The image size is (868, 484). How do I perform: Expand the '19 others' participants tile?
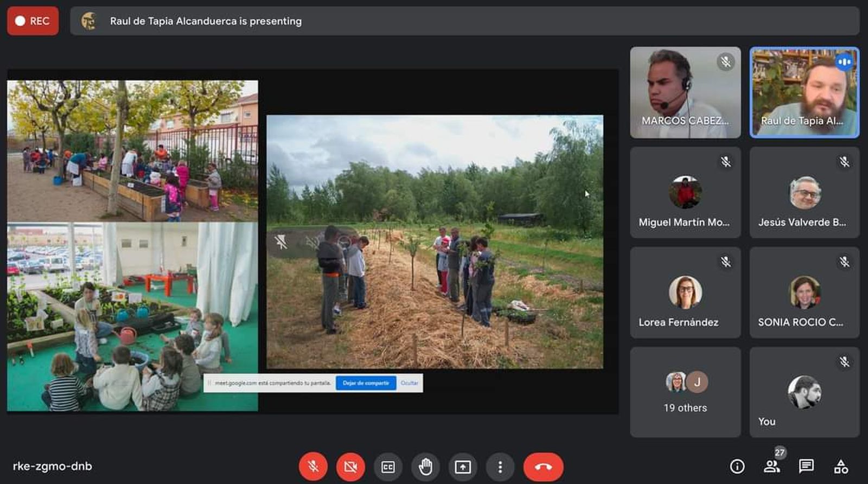click(x=685, y=392)
